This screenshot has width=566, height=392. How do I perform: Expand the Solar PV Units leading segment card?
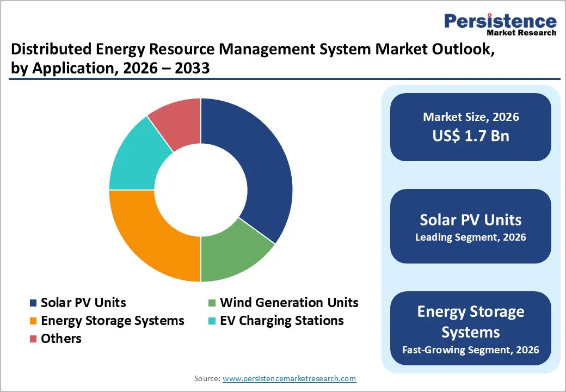(x=470, y=226)
